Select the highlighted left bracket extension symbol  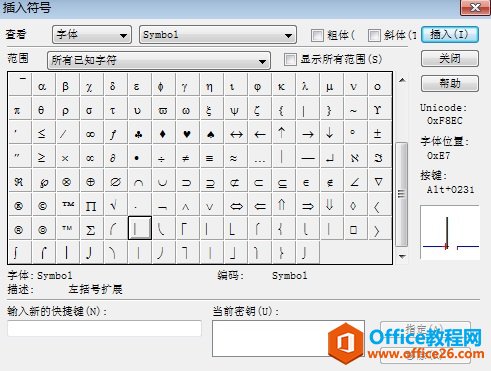(140, 228)
